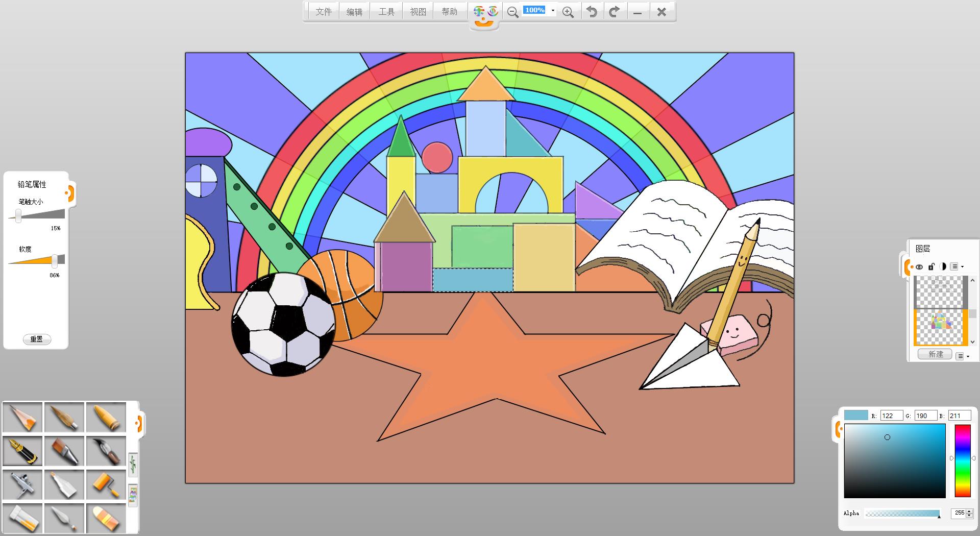Click the 新建 new layer button
980x536 pixels.
(935, 354)
